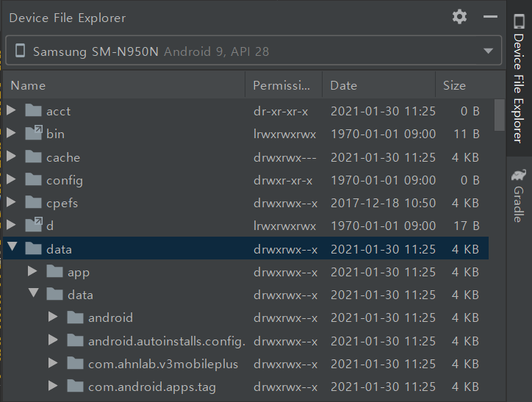Image resolution: width=532 pixels, height=402 pixels.
Task: Select android.autoinstalls.config. folder name
Action: (x=167, y=341)
